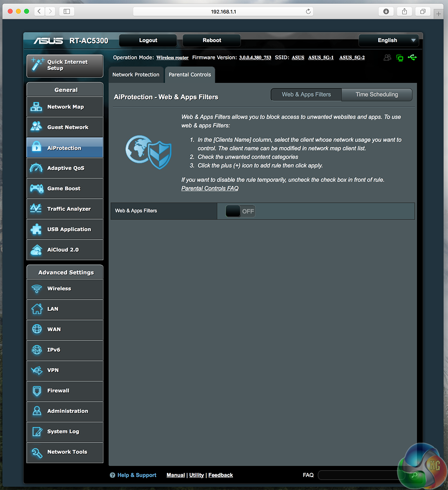Click the Logout button
448x490 pixels.
pyautogui.click(x=148, y=40)
